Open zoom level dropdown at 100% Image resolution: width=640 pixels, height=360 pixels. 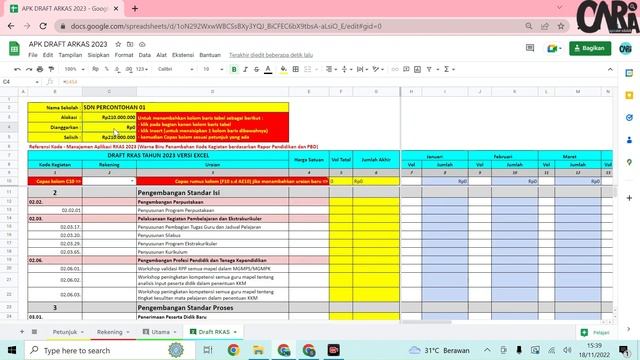pyautogui.click(x=74, y=69)
